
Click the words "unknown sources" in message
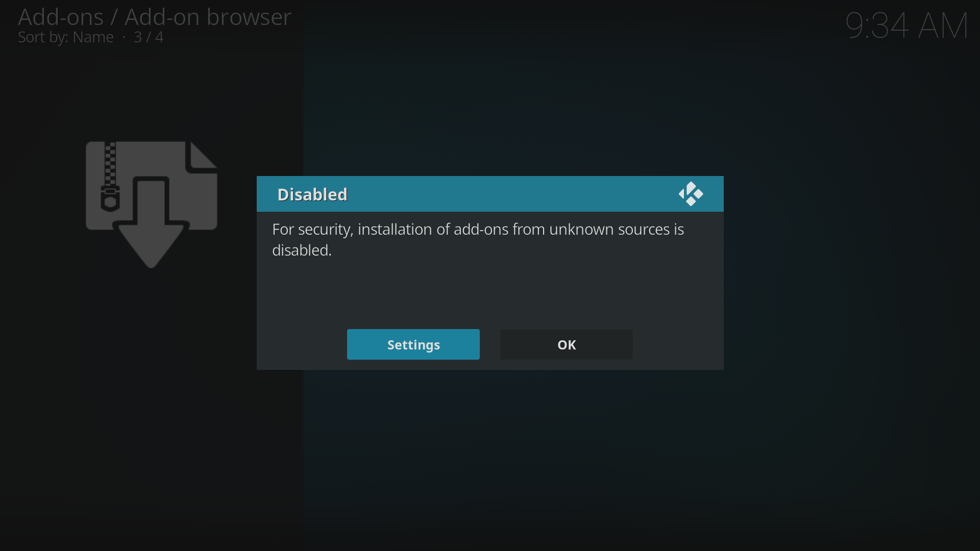(x=581, y=230)
